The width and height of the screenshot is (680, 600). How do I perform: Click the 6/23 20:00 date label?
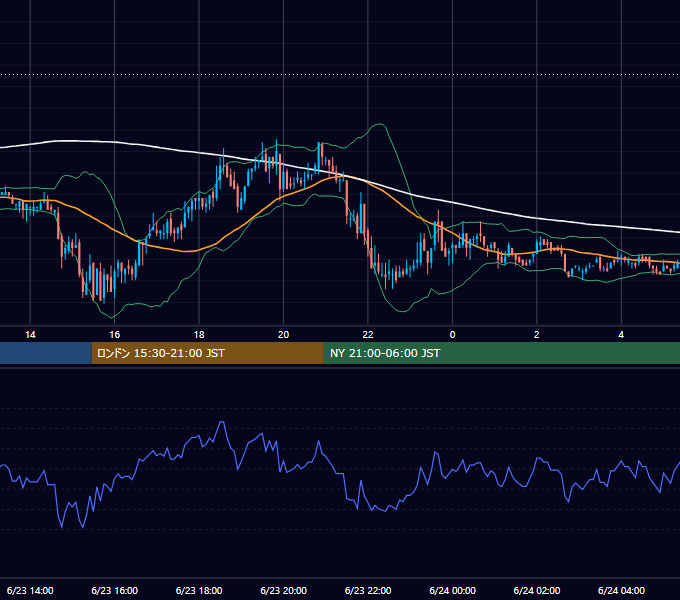pos(284,590)
